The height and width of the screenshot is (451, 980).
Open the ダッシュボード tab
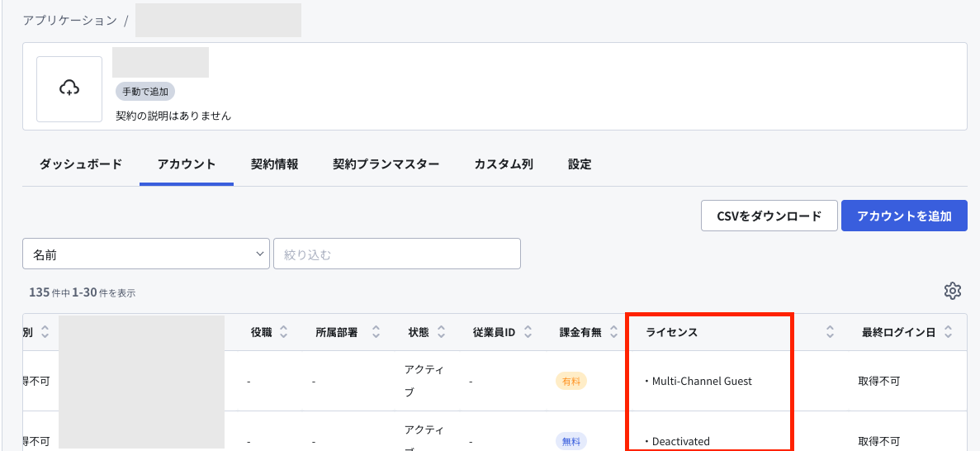tap(81, 164)
